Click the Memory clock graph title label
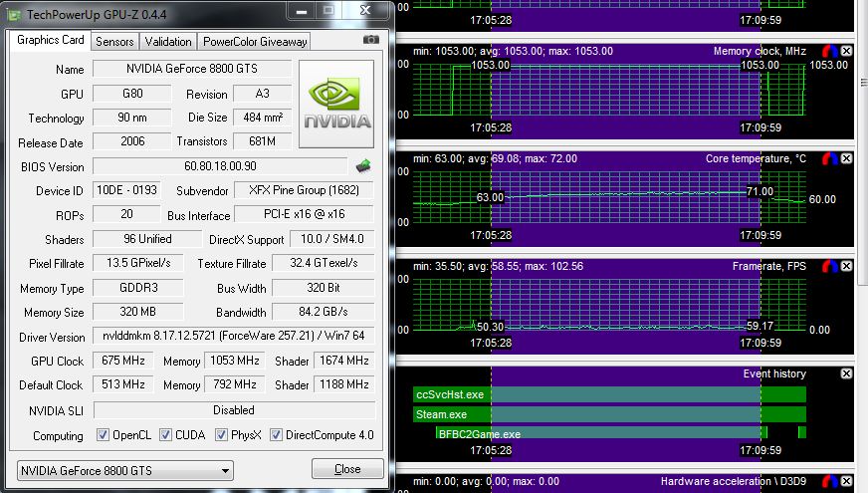 [759, 51]
